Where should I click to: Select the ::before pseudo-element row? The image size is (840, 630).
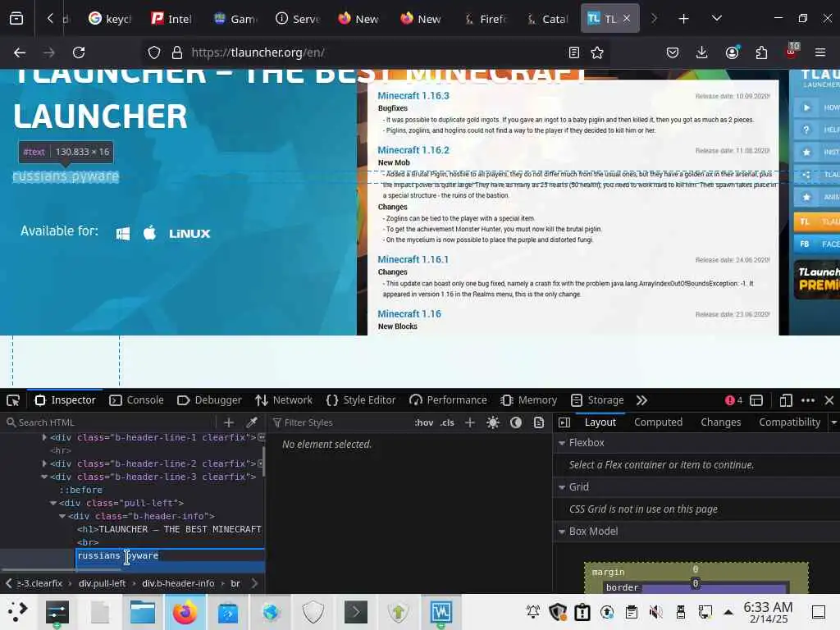click(81, 490)
